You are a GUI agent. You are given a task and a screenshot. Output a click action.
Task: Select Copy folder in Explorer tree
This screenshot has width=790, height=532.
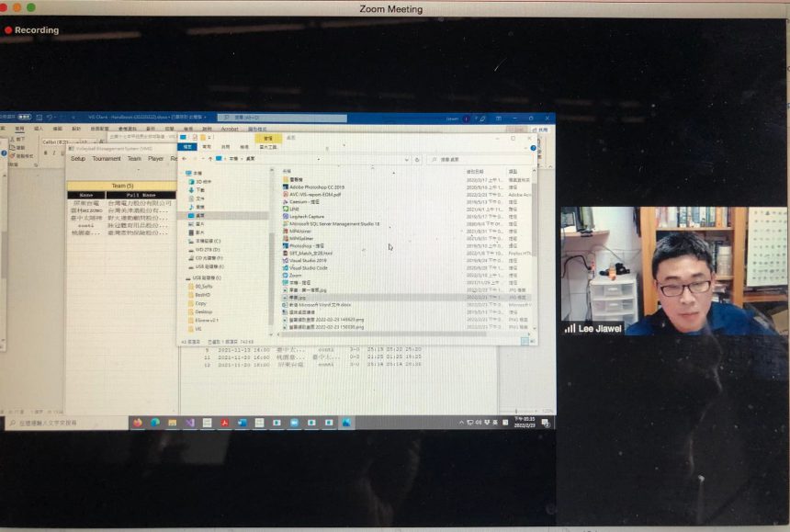click(197, 303)
